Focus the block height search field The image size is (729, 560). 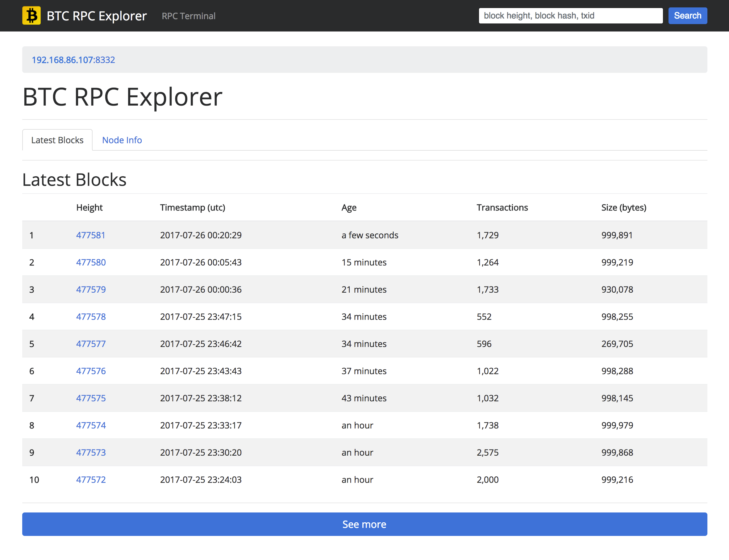(570, 16)
